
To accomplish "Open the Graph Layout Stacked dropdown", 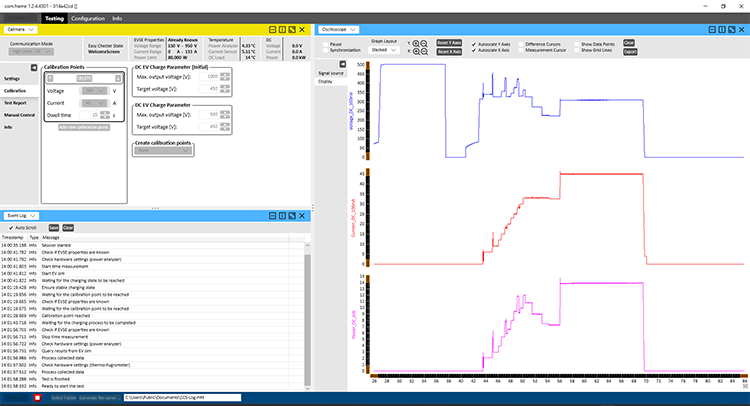I will click(384, 50).
